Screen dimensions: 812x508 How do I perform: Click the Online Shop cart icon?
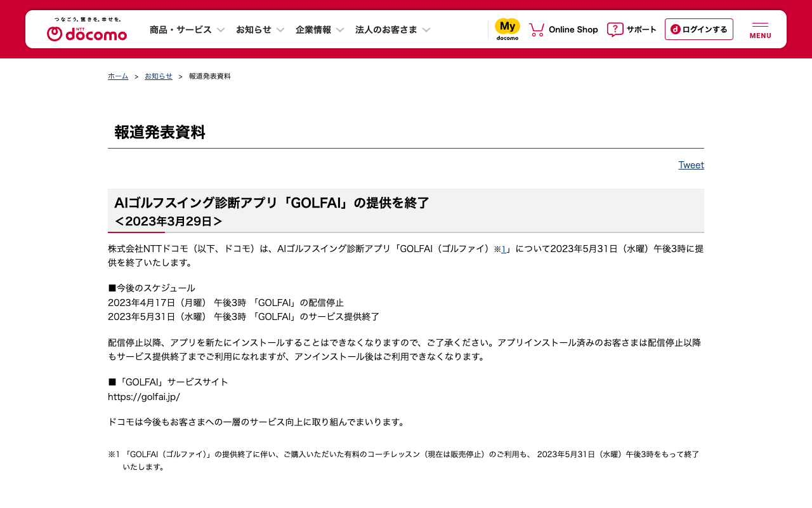pos(537,29)
